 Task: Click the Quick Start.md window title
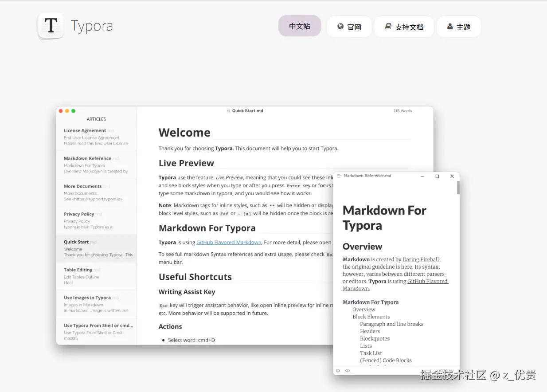(247, 111)
